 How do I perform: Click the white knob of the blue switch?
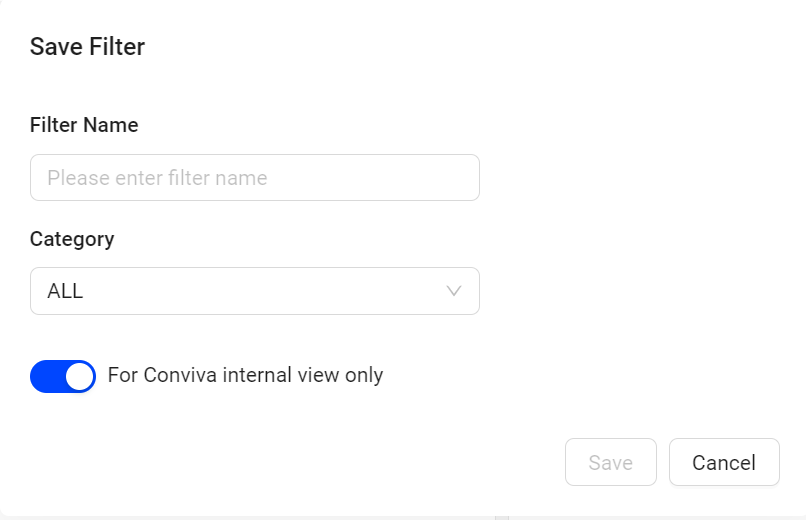(x=80, y=376)
